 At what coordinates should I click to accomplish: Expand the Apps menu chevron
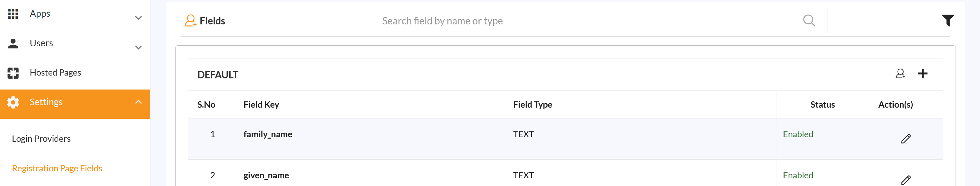point(139,18)
